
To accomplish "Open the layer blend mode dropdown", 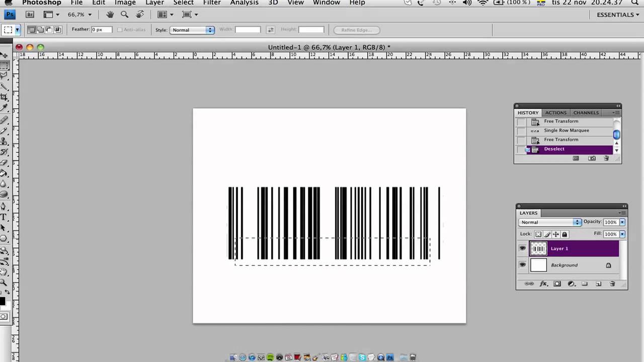I will coord(550,222).
